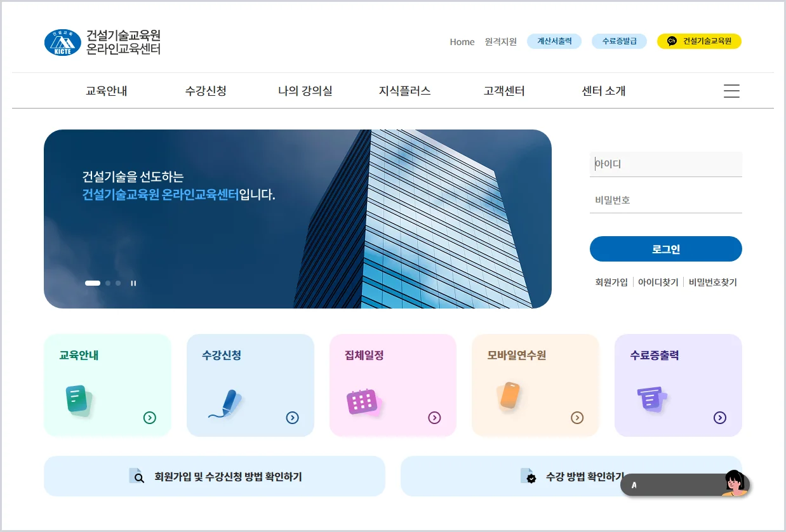
Task: Click the 집체일정 card title
Action: tap(364, 356)
